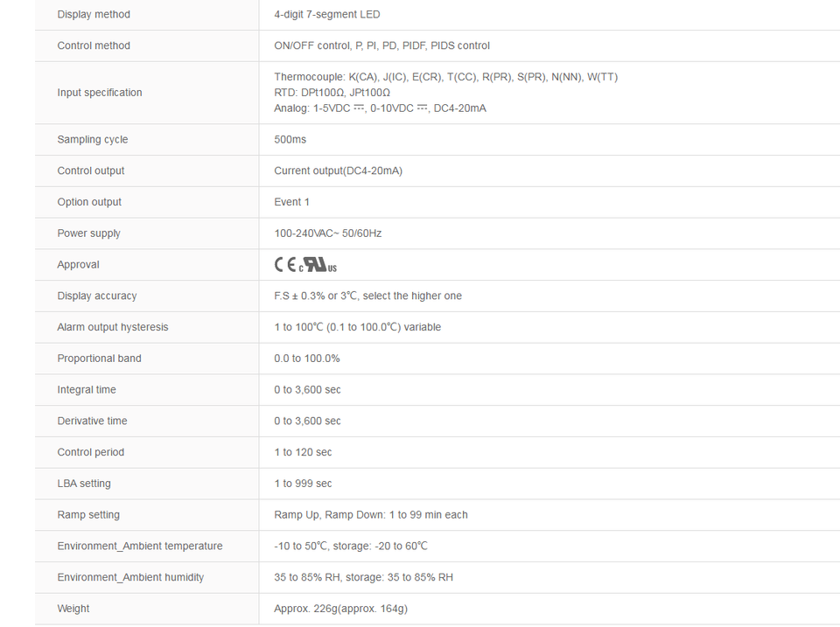
Task: Select the Display accuracy value text
Action: (x=368, y=296)
